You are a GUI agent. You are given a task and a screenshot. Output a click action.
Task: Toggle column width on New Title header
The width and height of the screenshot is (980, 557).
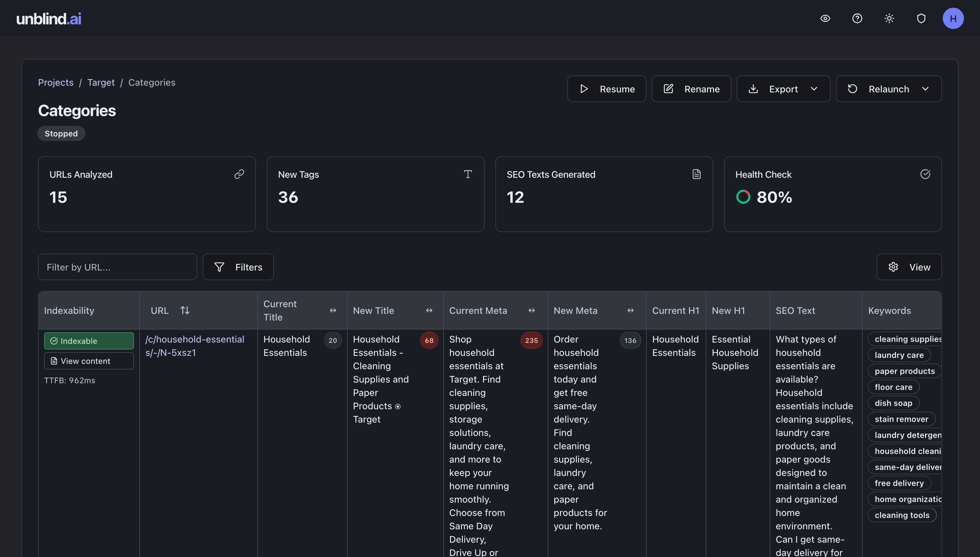429,311
